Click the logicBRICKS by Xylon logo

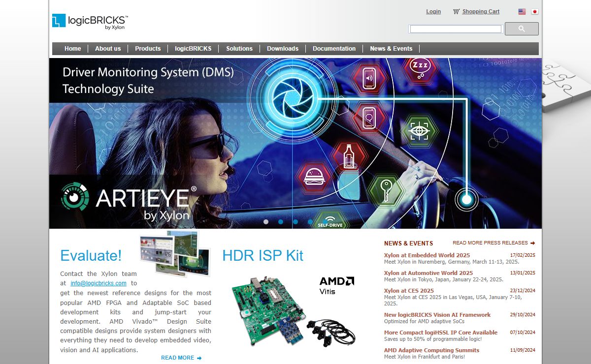(90, 22)
